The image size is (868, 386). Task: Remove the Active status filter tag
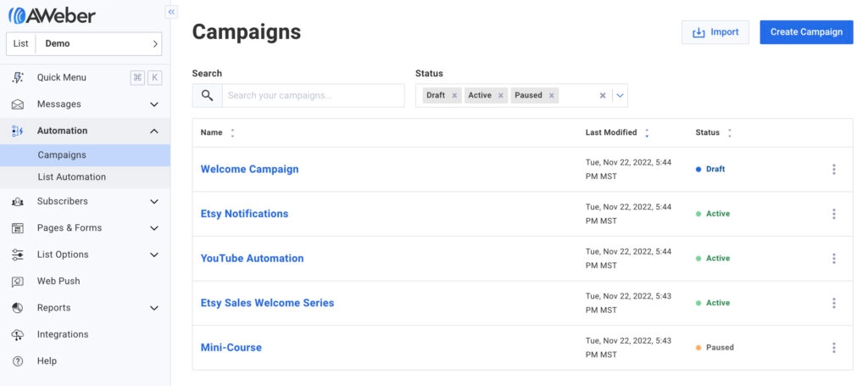coord(501,96)
